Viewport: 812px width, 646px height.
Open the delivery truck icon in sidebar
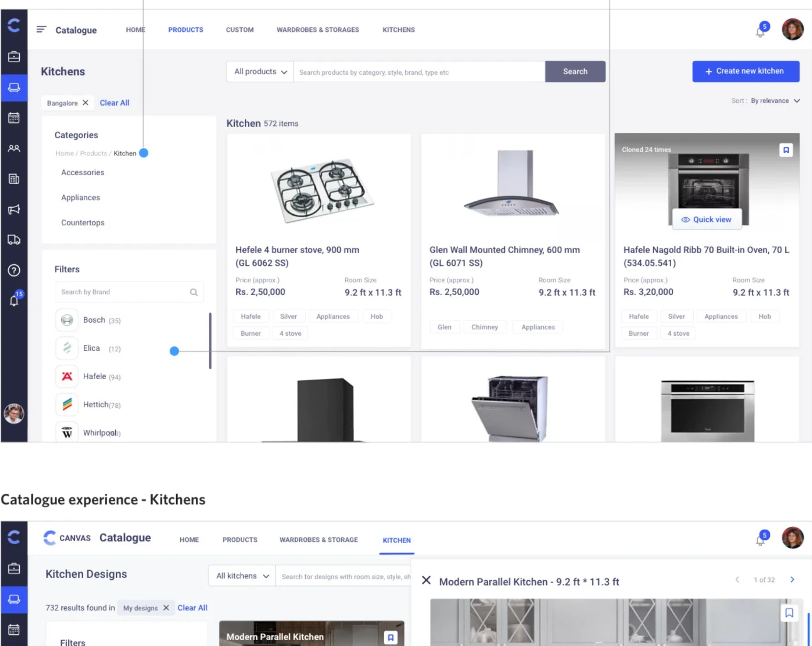pos(14,240)
